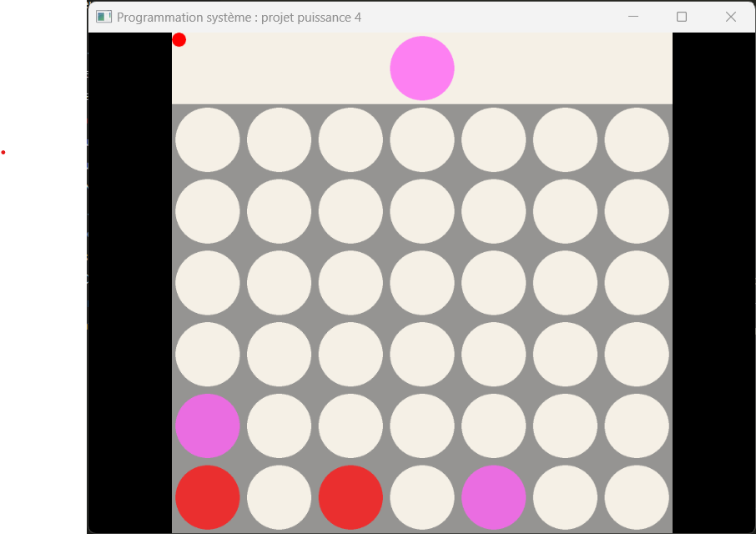Screen dimensions: 756x534
Task: Click the empty bottom-right corner slot
Action: pos(637,497)
